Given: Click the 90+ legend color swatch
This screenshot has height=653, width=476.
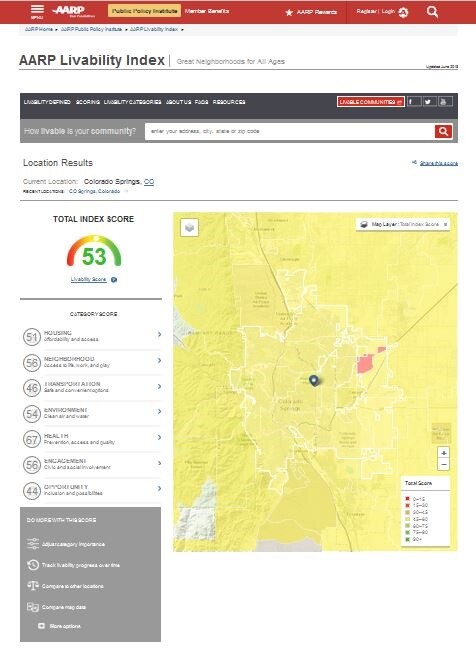Looking at the screenshot, I should tap(408, 539).
